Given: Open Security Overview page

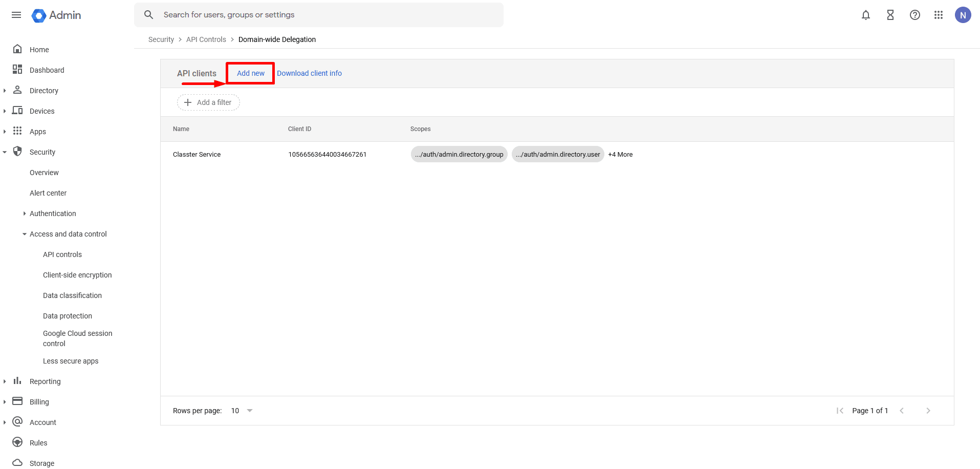Looking at the screenshot, I should coord(44,173).
